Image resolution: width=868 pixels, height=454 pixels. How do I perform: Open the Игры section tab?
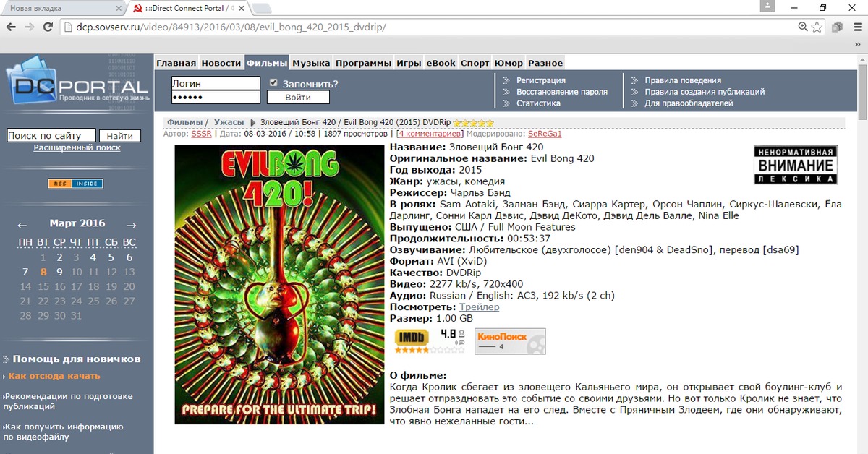pos(409,63)
